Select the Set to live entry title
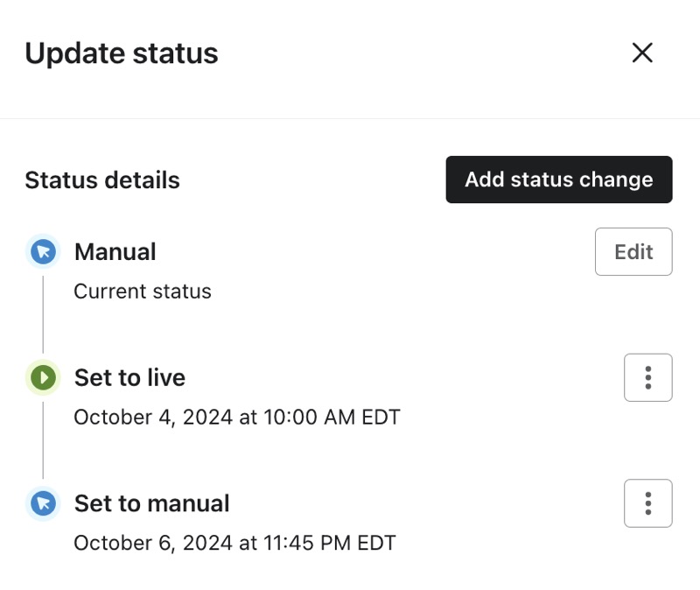The width and height of the screenshot is (700, 590). click(129, 378)
